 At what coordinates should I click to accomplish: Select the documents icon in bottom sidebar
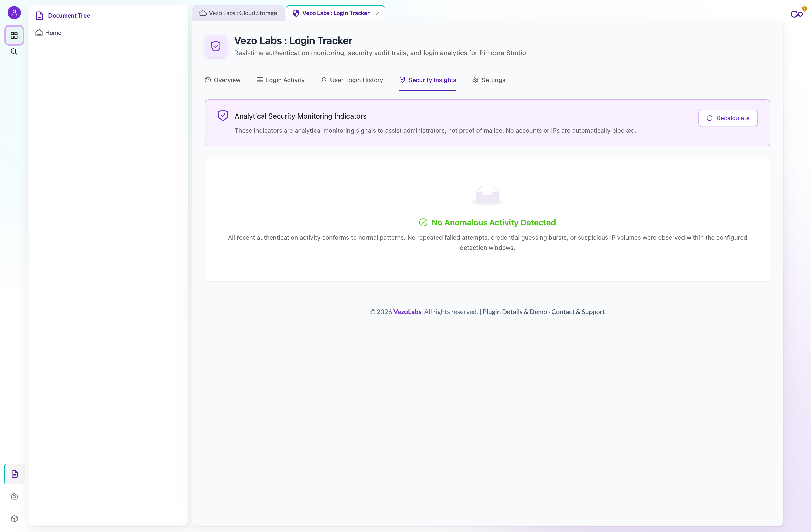click(14, 474)
